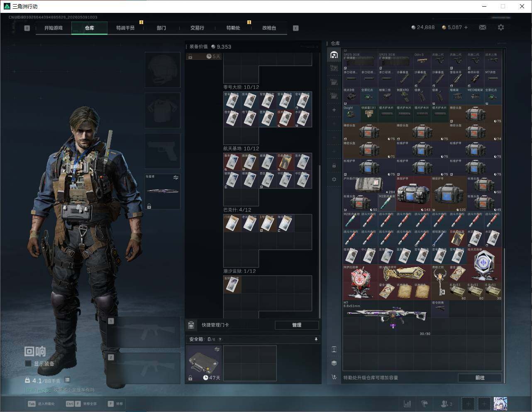Select the safe box case showing 47天
This screenshot has width=532, height=412.
pyautogui.click(x=204, y=363)
